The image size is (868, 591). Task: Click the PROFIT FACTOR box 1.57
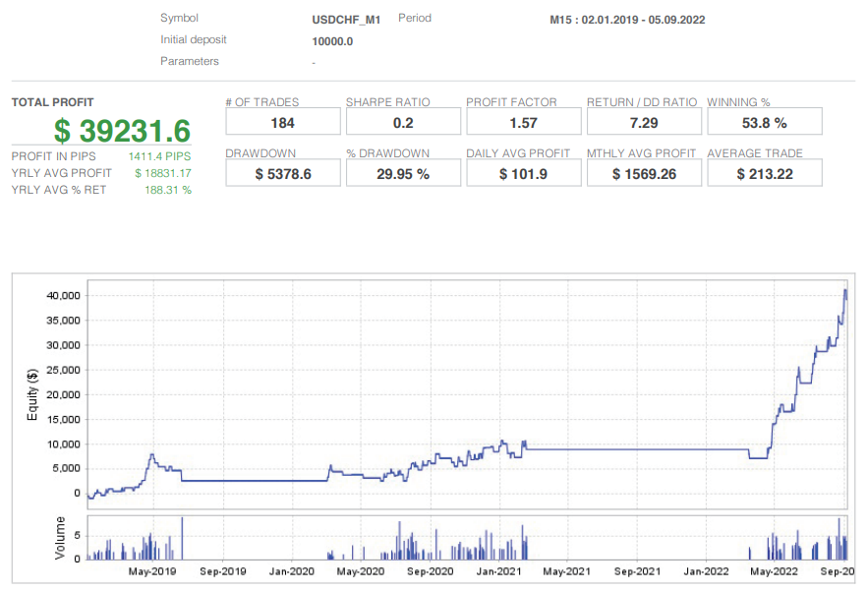click(x=524, y=121)
